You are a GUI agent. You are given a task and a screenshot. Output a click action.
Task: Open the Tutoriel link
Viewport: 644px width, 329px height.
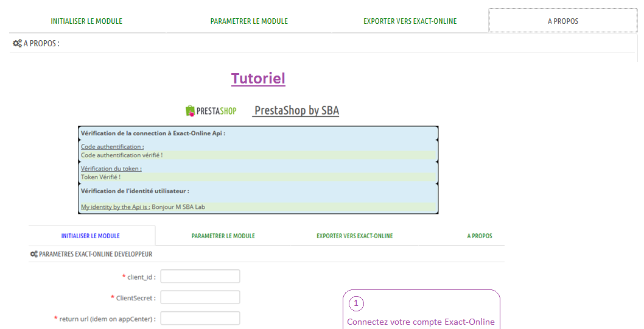[x=258, y=78]
